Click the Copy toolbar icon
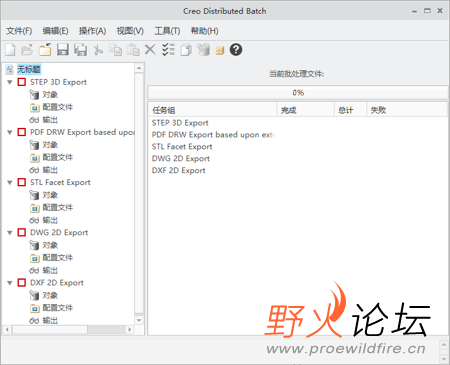 pyautogui.click(x=116, y=50)
